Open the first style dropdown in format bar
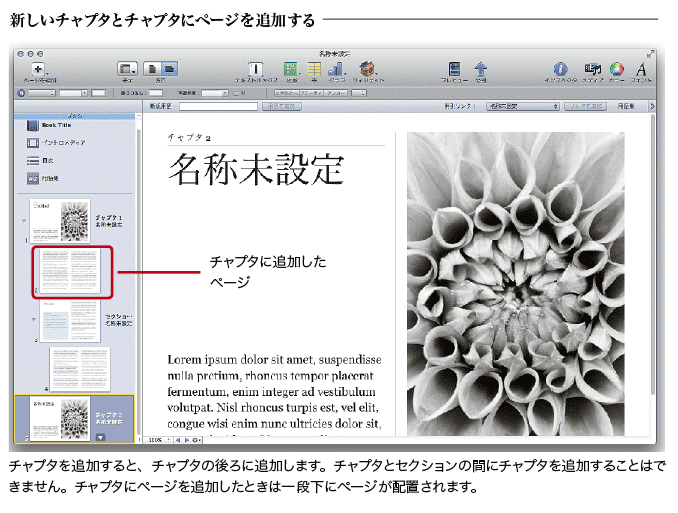 42,93
